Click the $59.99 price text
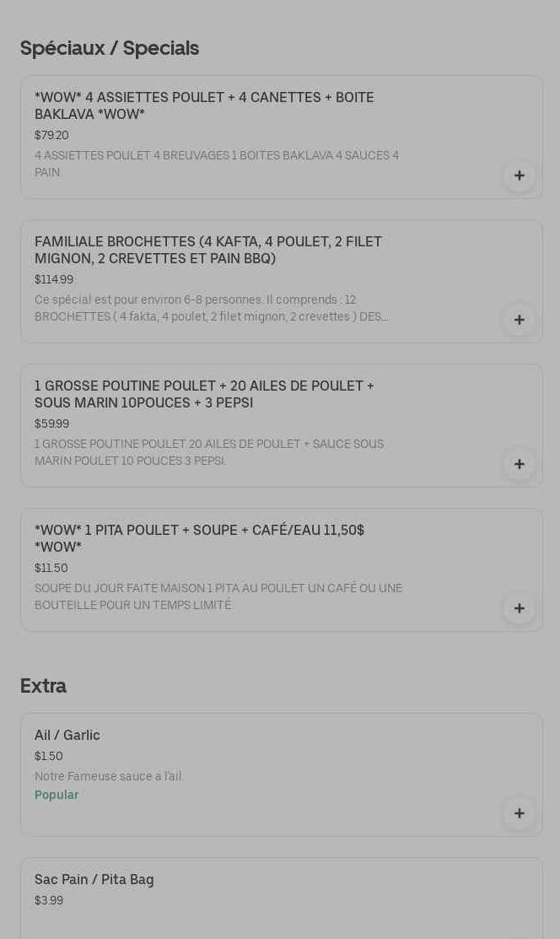This screenshot has height=939, width=560. (x=51, y=424)
